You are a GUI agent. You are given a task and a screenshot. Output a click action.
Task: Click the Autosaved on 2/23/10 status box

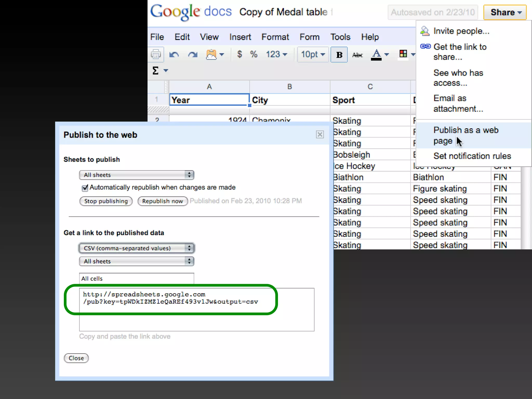433,12
